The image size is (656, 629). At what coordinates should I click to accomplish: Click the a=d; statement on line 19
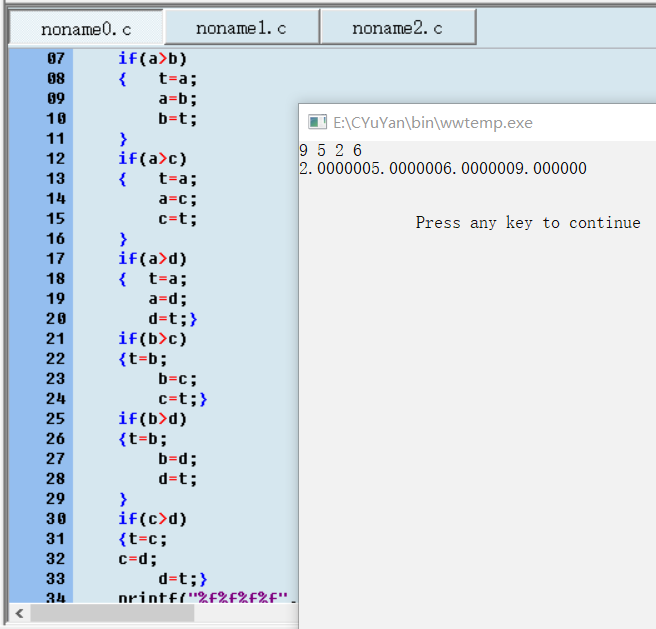click(167, 299)
